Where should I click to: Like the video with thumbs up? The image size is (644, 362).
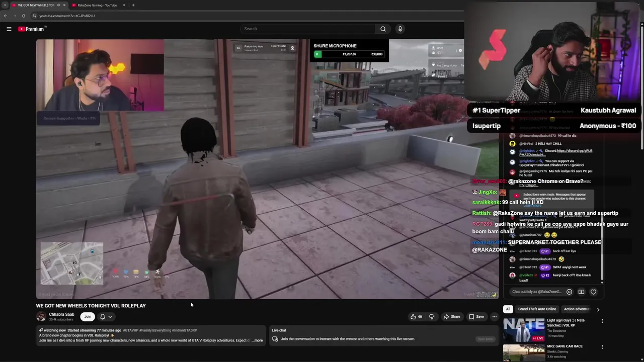click(x=416, y=317)
